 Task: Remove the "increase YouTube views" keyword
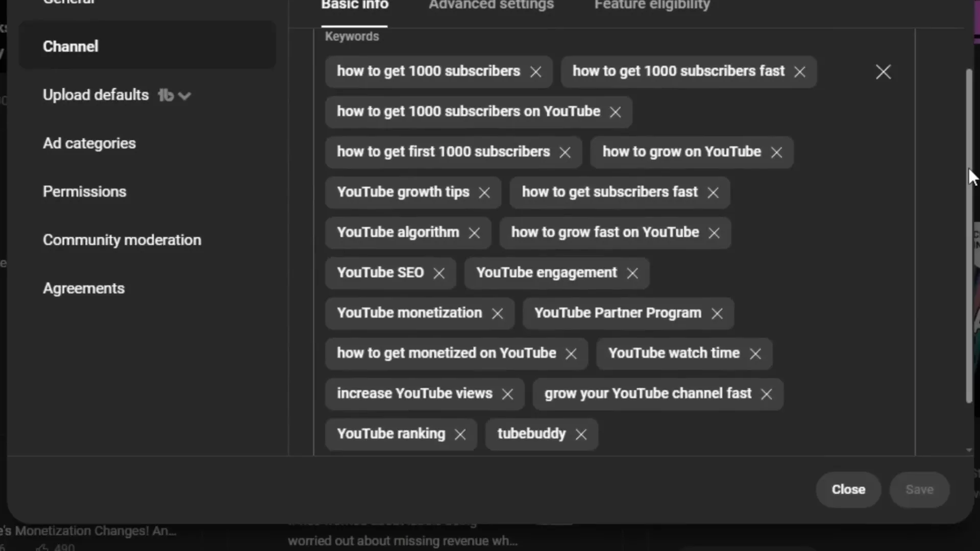[508, 393]
